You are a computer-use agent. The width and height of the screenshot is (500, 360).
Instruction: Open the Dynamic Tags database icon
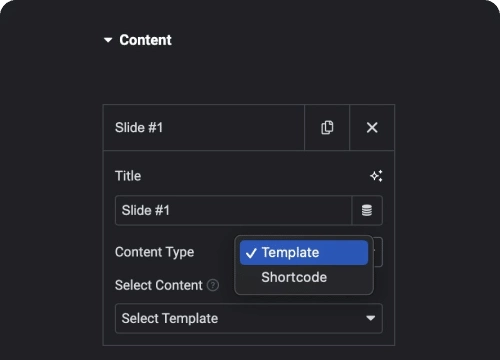(x=367, y=210)
